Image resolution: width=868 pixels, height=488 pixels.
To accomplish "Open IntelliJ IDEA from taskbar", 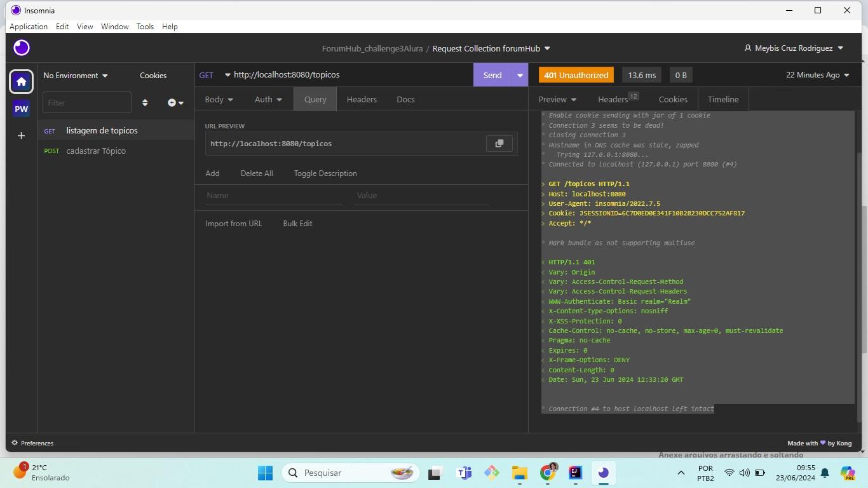I will pos(575,473).
